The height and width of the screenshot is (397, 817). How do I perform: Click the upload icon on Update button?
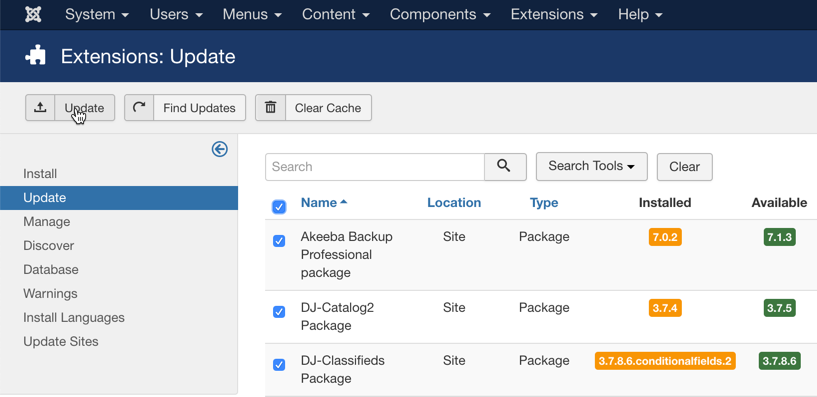coord(40,108)
